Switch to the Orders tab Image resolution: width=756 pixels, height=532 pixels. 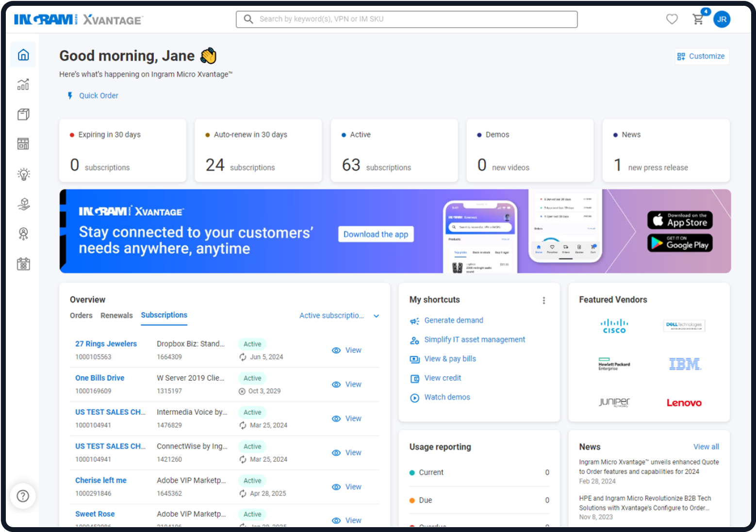pyautogui.click(x=81, y=316)
